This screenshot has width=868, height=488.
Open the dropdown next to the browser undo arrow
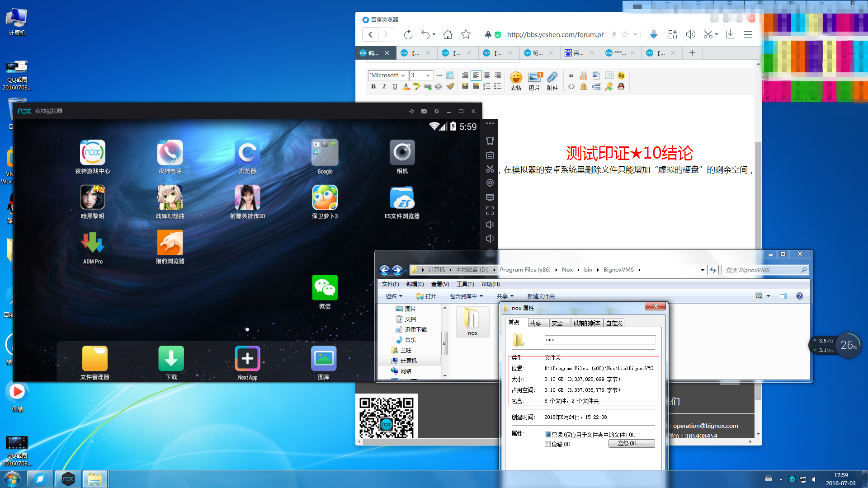click(434, 34)
